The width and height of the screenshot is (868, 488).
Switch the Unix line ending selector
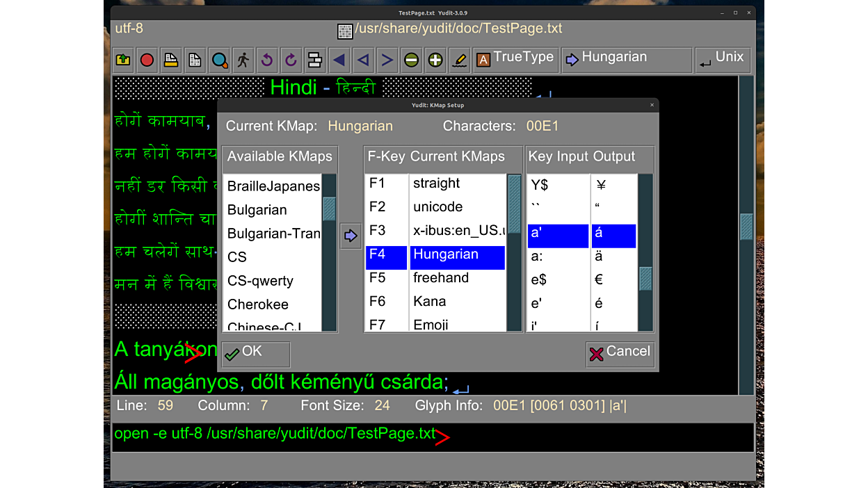click(x=722, y=59)
